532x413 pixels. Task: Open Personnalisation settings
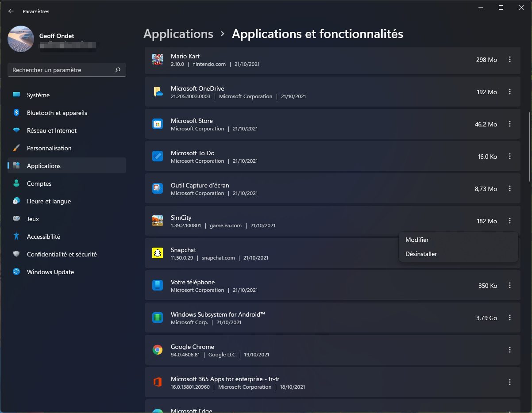[x=67, y=148]
